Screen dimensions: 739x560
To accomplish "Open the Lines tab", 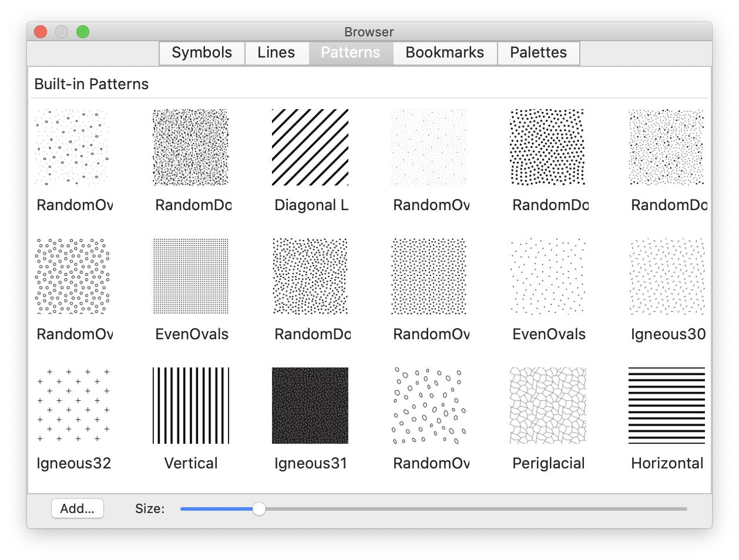I will [277, 53].
